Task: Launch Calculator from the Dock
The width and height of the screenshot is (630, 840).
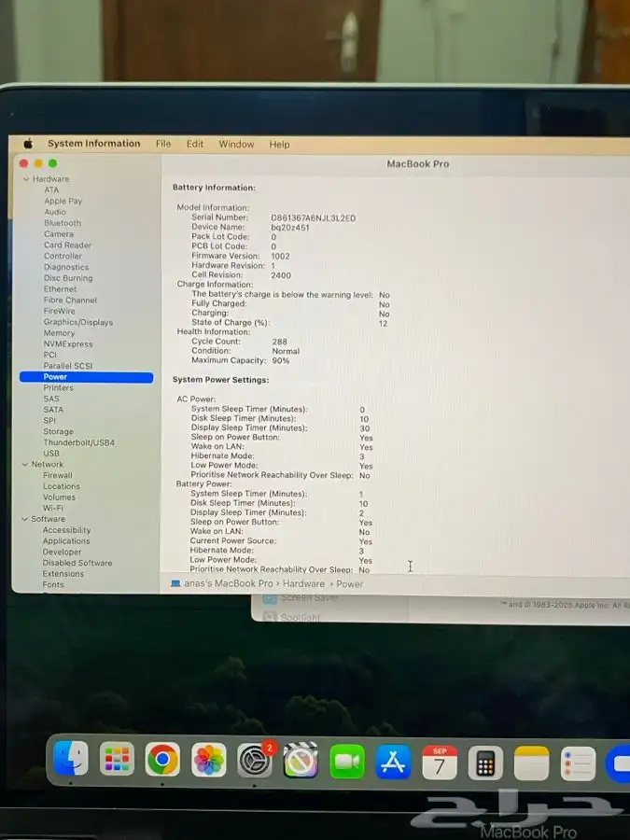Action: click(x=485, y=763)
